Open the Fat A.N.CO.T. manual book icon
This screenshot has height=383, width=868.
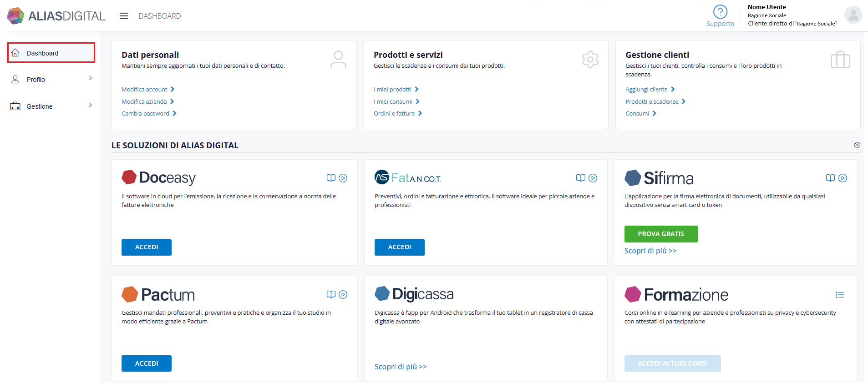(x=580, y=178)
